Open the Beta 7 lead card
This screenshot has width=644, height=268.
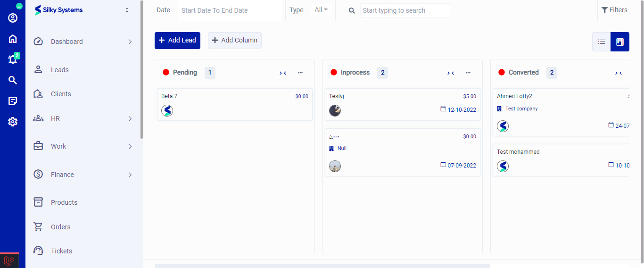(235, 104)
